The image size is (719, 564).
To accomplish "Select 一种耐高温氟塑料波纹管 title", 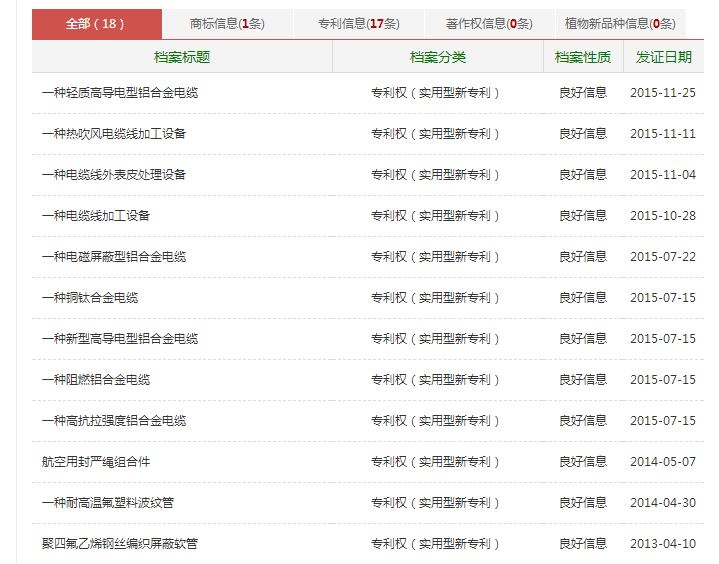I will pos(108,503).
